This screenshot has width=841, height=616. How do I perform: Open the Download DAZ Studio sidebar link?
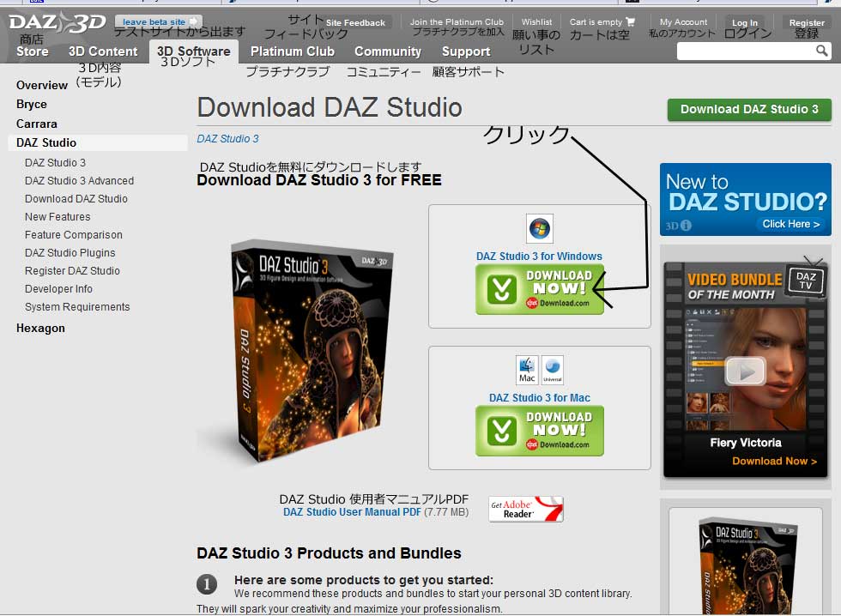[76, 199]
